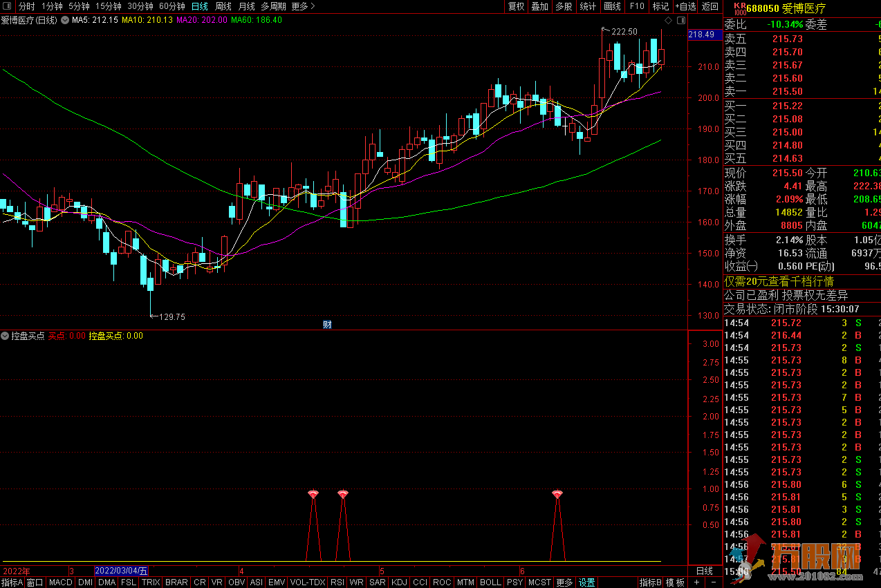
Task: Open the 控盘买点 indicator panel menu circle
Action: 6,336
